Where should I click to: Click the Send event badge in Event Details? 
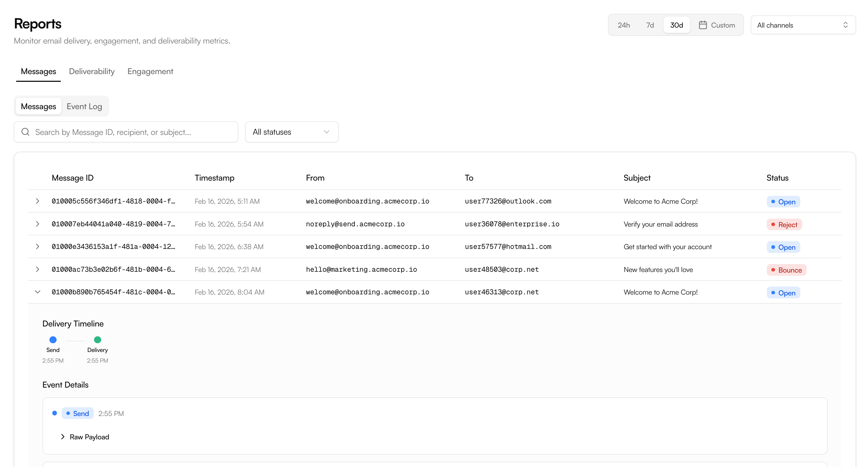coord(78,413)
